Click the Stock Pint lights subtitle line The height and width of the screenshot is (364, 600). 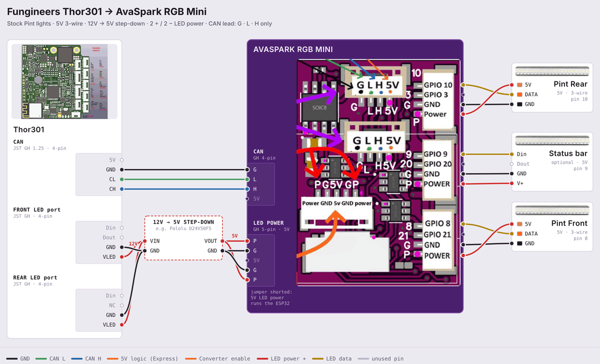pyautogui.click(x=139, y=23)
